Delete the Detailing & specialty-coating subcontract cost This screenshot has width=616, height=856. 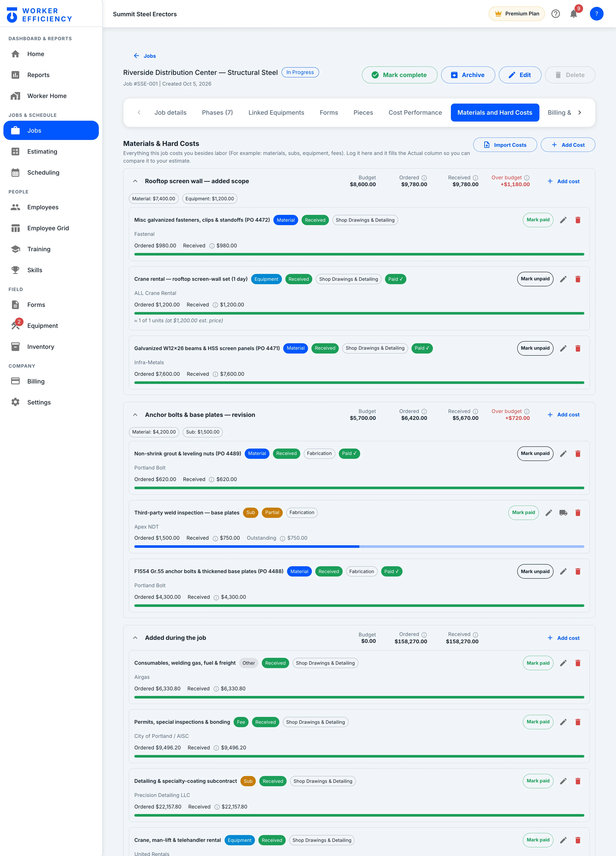(x=577, y=781)
